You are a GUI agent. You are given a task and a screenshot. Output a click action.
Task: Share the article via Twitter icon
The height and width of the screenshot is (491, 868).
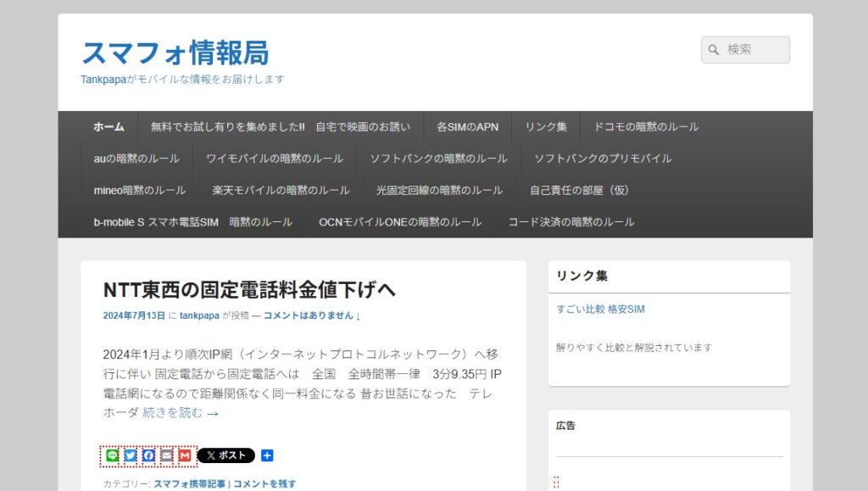click(131, 455)
